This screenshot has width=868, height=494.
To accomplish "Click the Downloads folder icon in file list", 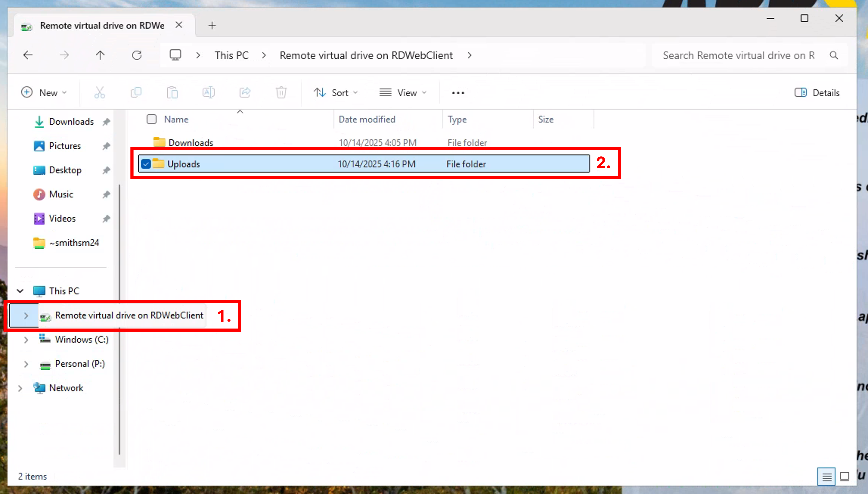I will [159, 142].
